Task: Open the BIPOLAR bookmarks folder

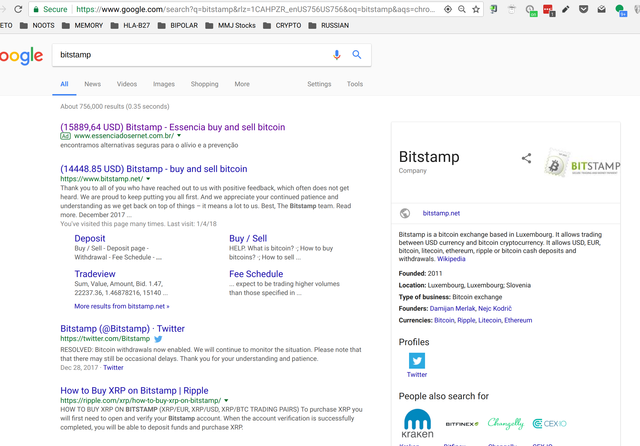Action: point(178,25)
